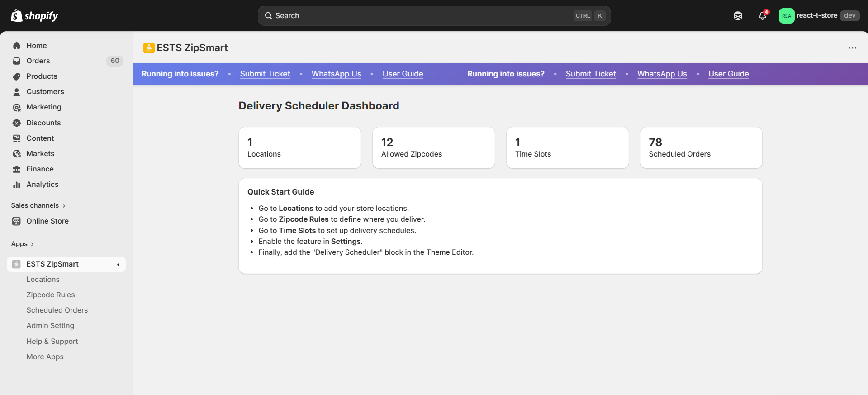Click the ESTS ZipSmart app header icon

tap(149, 48)
